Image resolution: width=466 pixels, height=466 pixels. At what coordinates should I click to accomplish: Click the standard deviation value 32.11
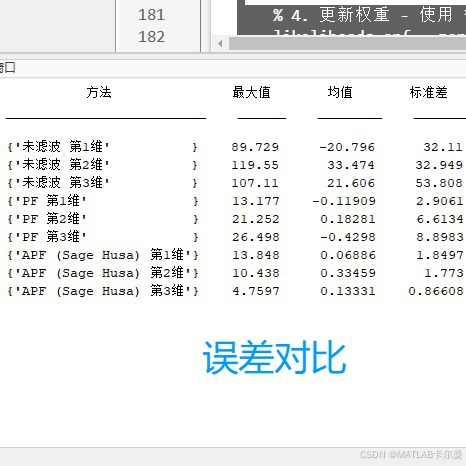coord(443,147)
